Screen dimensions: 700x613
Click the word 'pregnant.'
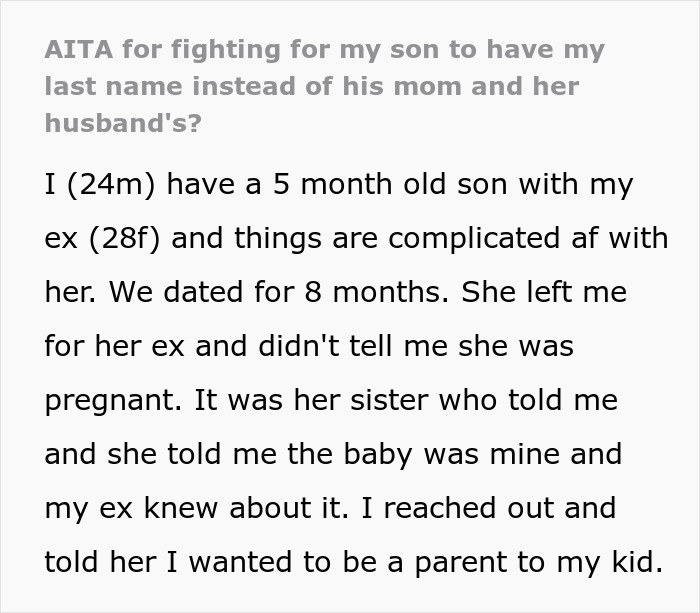pos(110,401)
